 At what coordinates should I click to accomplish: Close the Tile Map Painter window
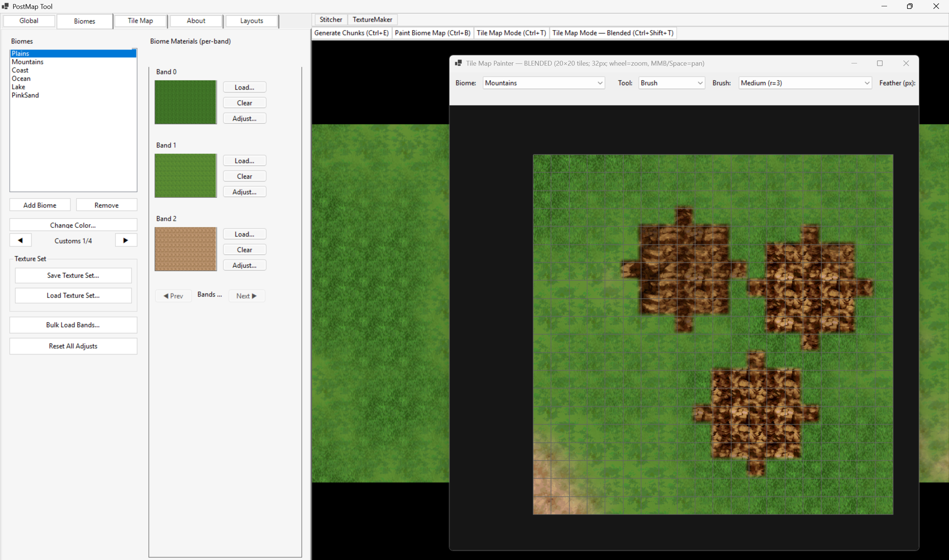coord(906,63)
